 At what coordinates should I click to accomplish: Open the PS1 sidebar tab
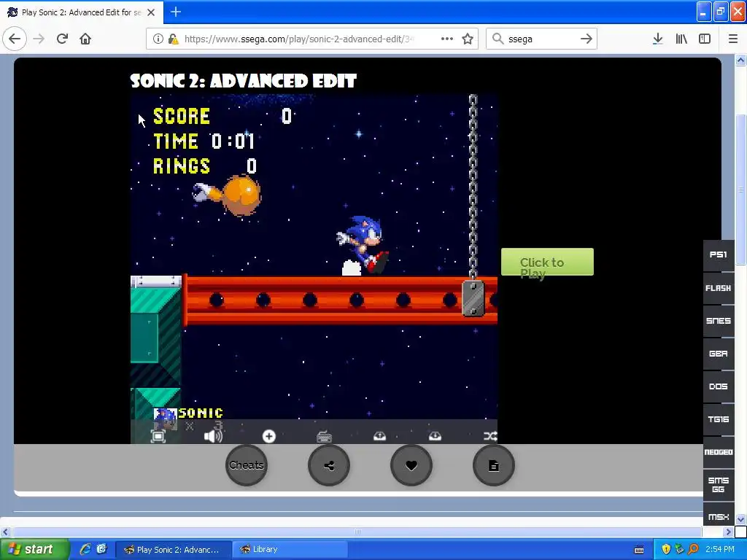pyautogui.click(x=719, y=254)
